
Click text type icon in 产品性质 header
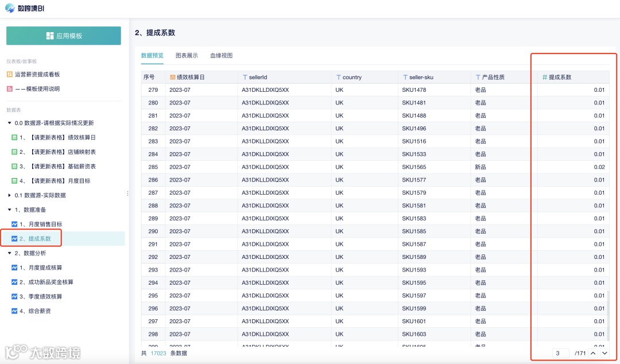478,77
